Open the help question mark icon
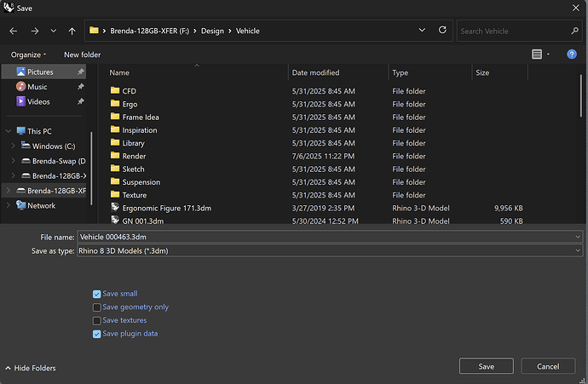 [x=572, y=54]
